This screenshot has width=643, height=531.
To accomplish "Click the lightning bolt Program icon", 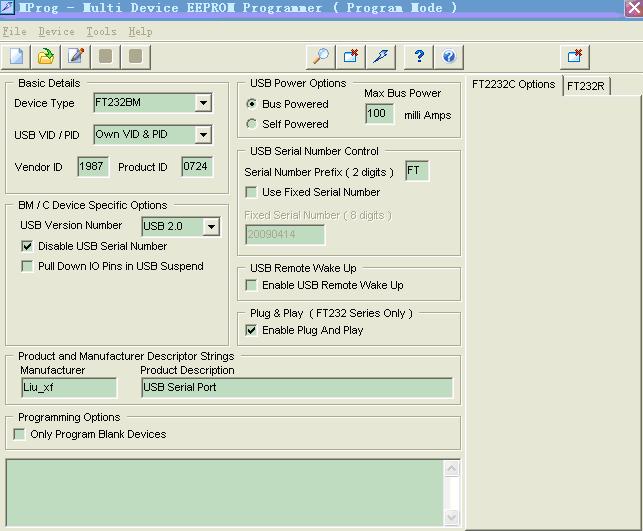I will click(381, 56).
